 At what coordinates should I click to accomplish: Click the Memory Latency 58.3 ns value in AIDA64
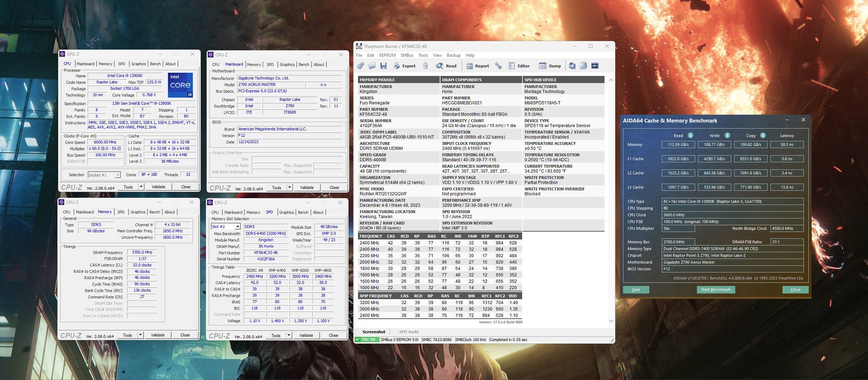[x=787, y=145]
